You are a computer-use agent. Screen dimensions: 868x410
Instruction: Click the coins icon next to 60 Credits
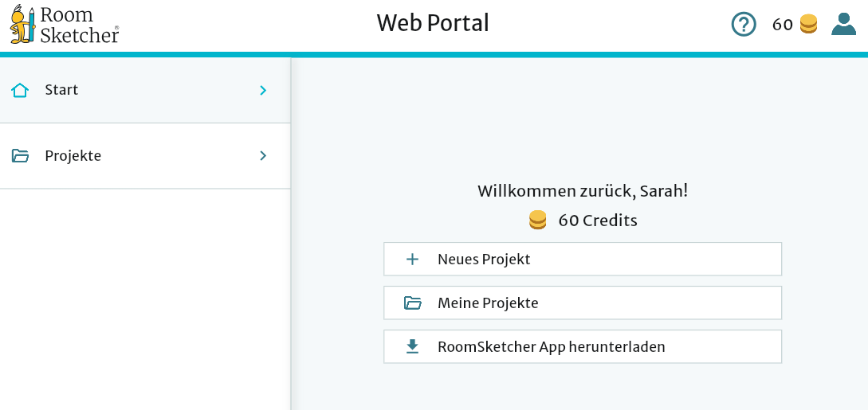tap(537, 220)
